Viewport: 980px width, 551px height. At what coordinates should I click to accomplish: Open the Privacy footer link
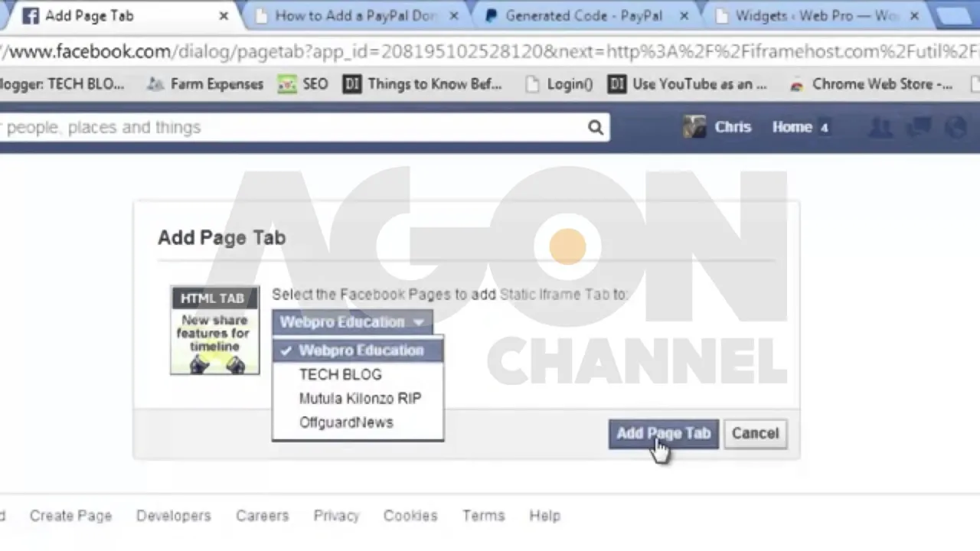click(336, 516)
